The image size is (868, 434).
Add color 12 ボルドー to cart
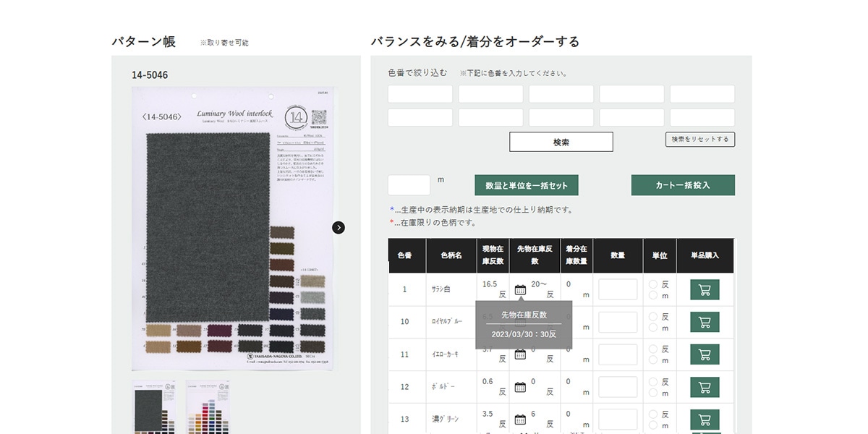[x=705, y=387]
